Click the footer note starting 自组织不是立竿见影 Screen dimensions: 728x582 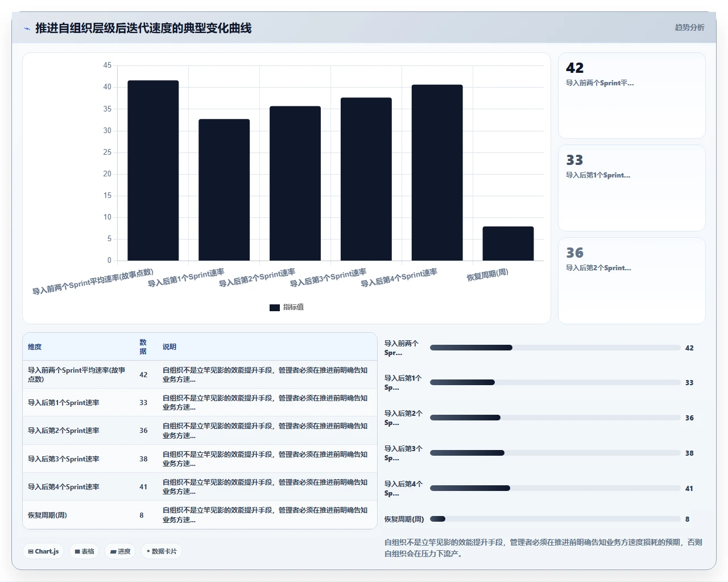click(x=543, y=547)
